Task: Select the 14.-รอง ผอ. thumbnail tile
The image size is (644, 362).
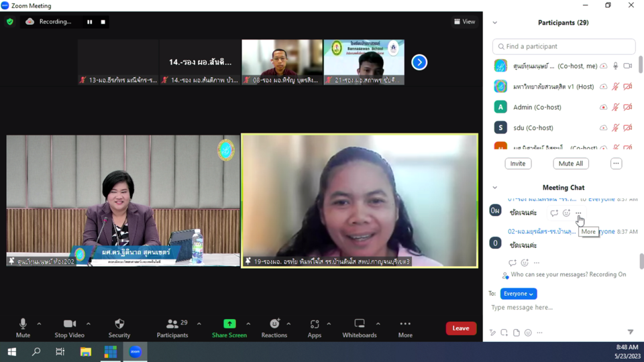Action: 200,62
